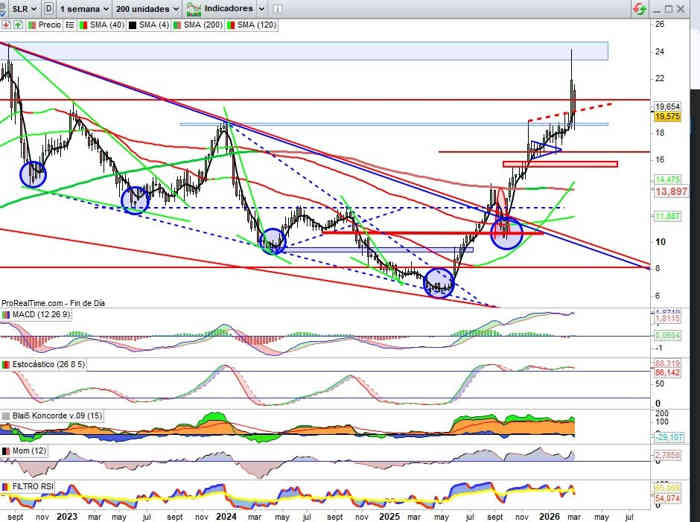Click the D chart style icon

tap(47, 7)
